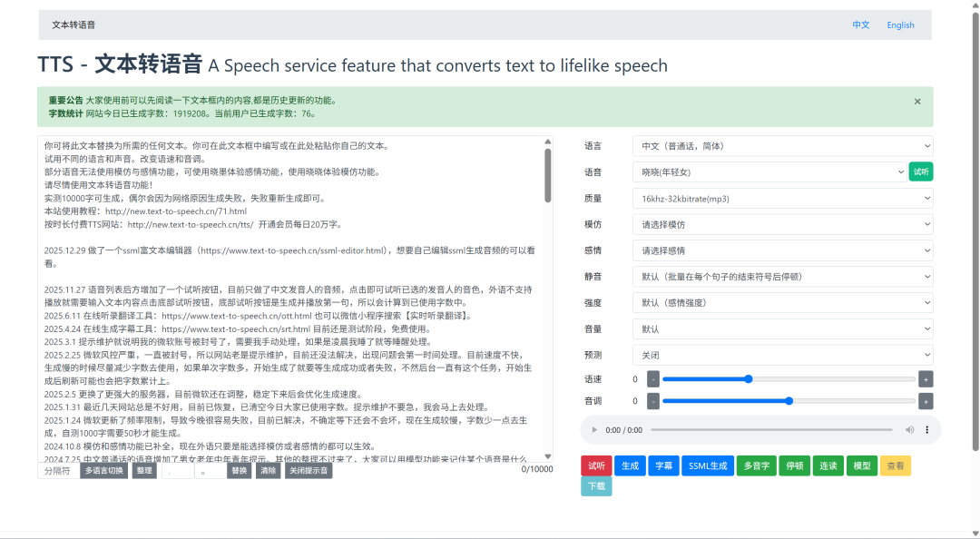Open the 语言 dropdown
Viewport: 980px width, 539px height.
(x=782, y=146)
